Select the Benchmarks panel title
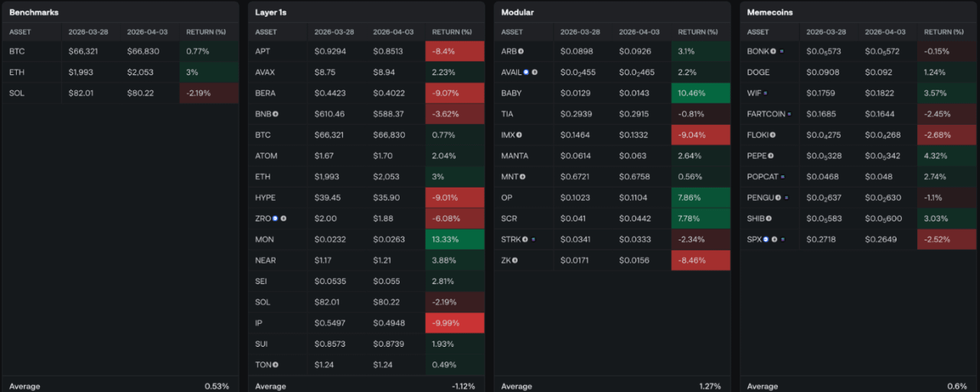This screenshot has height=392, width=980. click(34, 12)
